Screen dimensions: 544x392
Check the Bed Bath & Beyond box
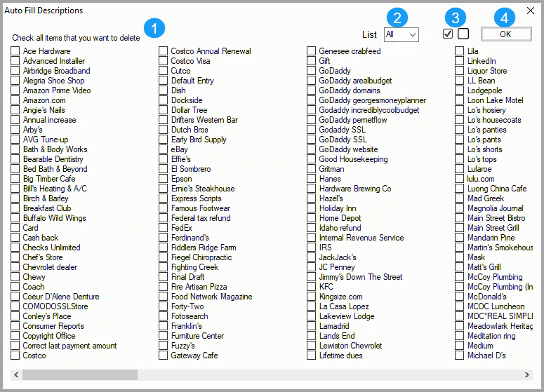[x=15, y=169]
